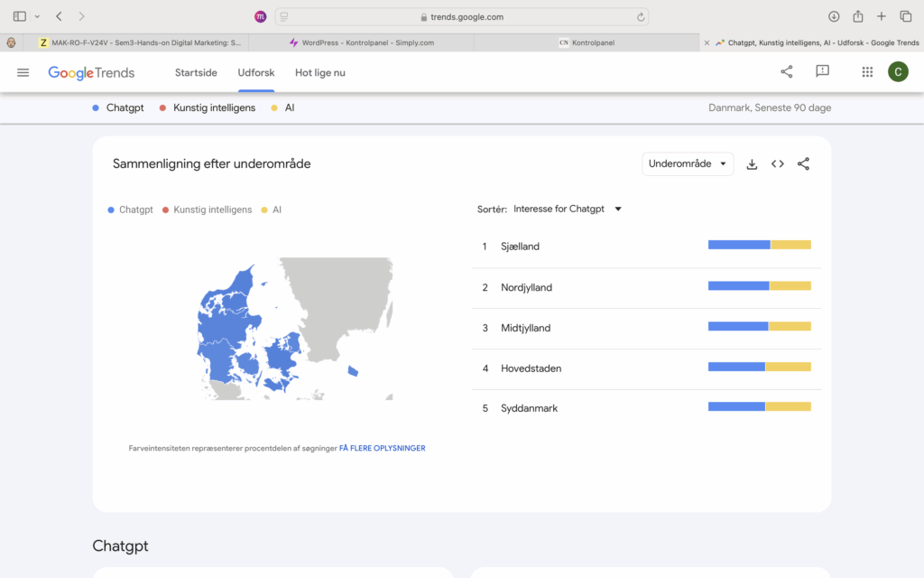Expand the Underområde dropdown

point(688,164)
